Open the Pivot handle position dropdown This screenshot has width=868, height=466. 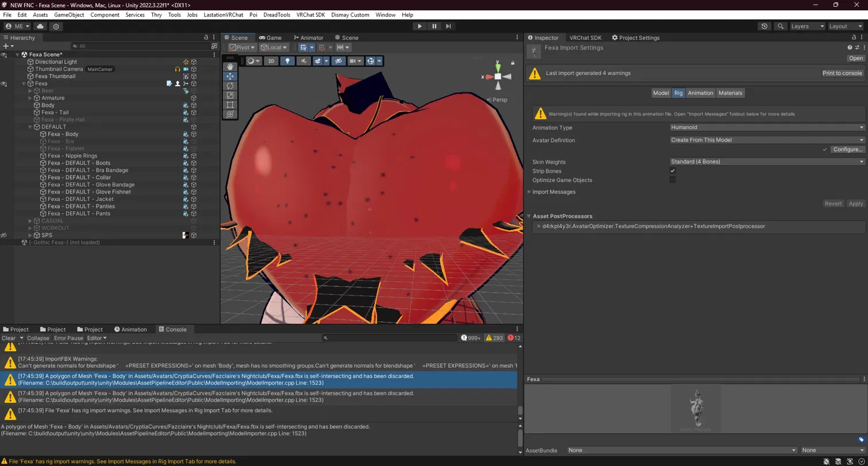[242, 48]
